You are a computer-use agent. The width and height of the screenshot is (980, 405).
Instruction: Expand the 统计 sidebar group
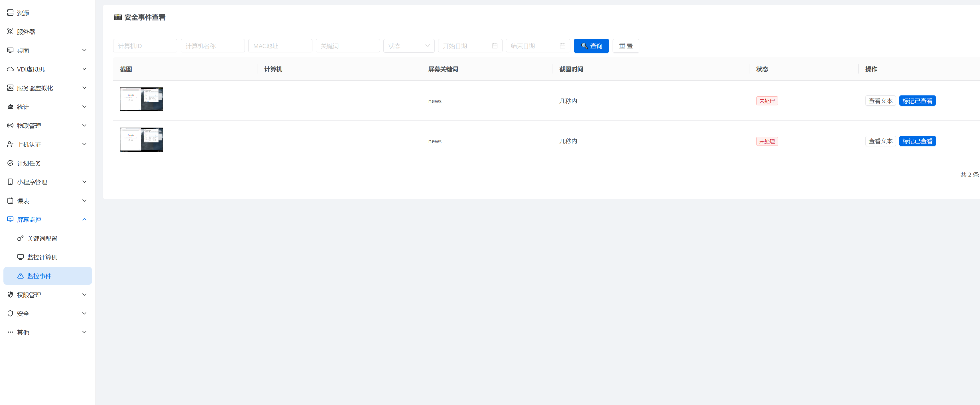[x=84, y=107]
